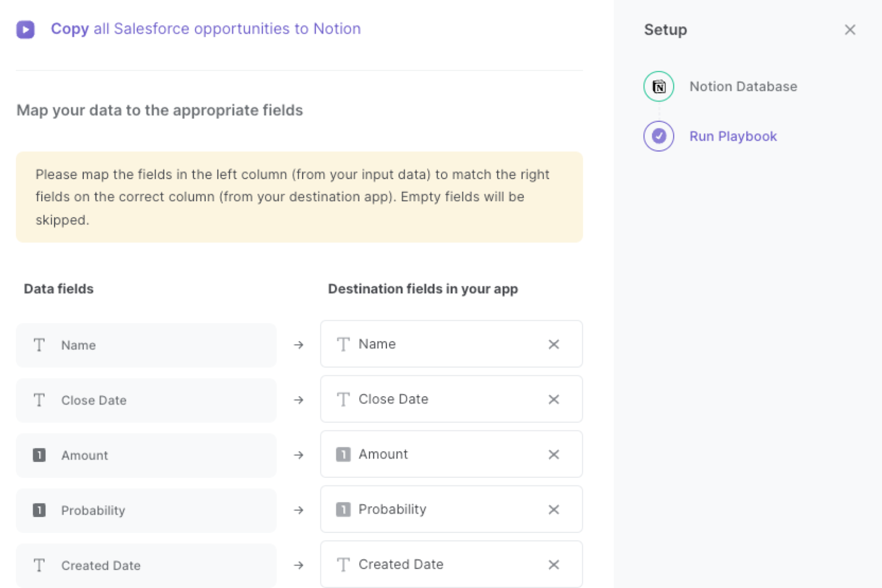Click the 'Data fields' column heading
This screenshot has width=882, height=588.
point(58,289)
